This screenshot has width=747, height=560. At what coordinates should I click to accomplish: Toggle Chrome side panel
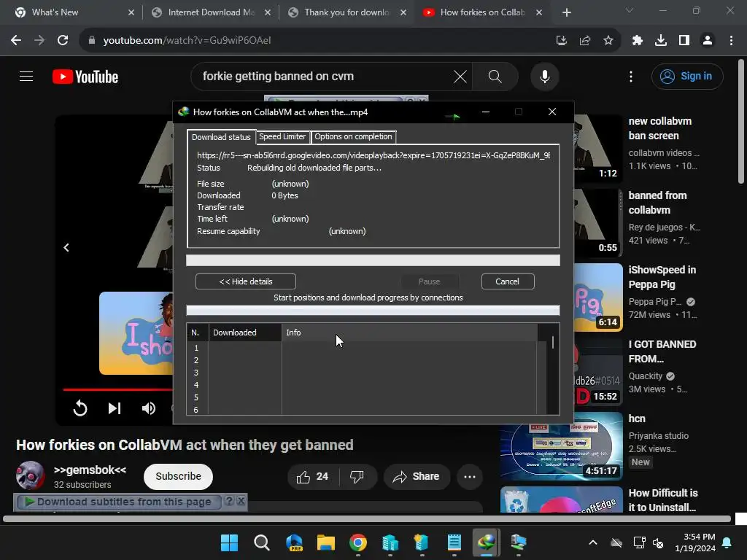point(684,41)
